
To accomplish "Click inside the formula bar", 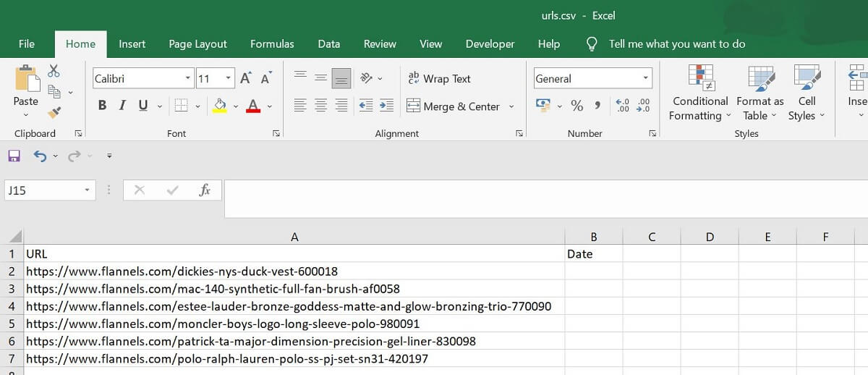I will point(545,198).
